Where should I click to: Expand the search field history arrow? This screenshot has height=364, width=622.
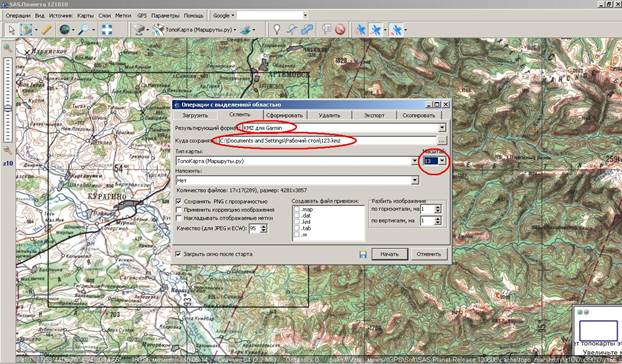(x=305, y=15)
